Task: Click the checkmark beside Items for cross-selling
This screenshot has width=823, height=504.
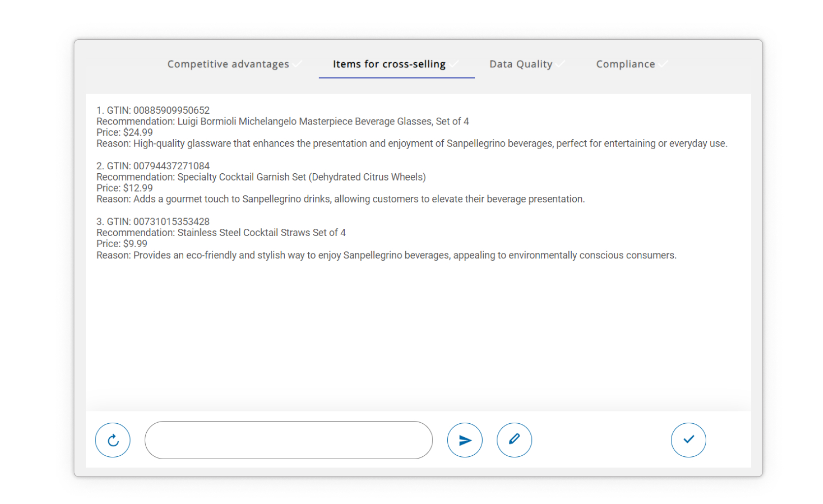Action: (454, 64)
